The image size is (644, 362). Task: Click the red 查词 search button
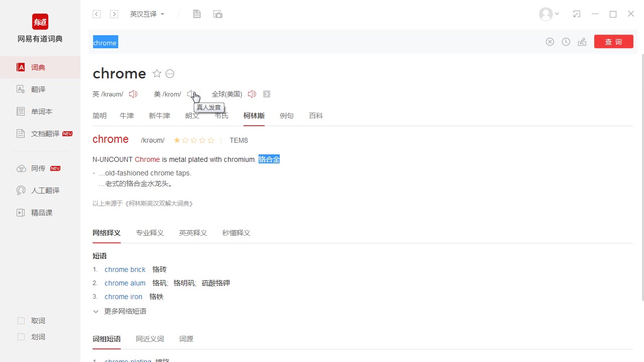[613, 42]
